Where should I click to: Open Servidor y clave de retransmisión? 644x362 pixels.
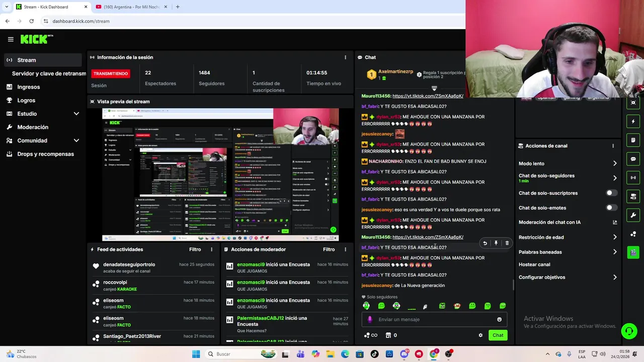[49, 73]
